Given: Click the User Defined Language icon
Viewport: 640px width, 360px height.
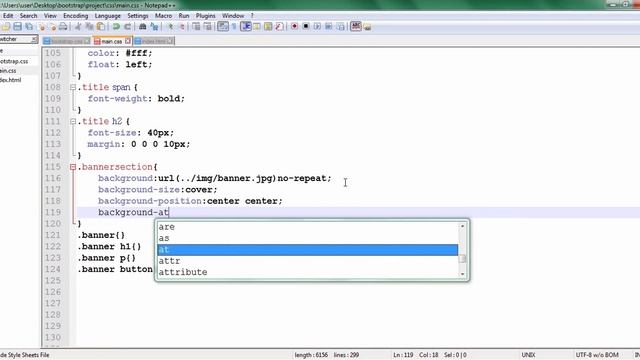Looking at the screenshot, I should (257, 27).
